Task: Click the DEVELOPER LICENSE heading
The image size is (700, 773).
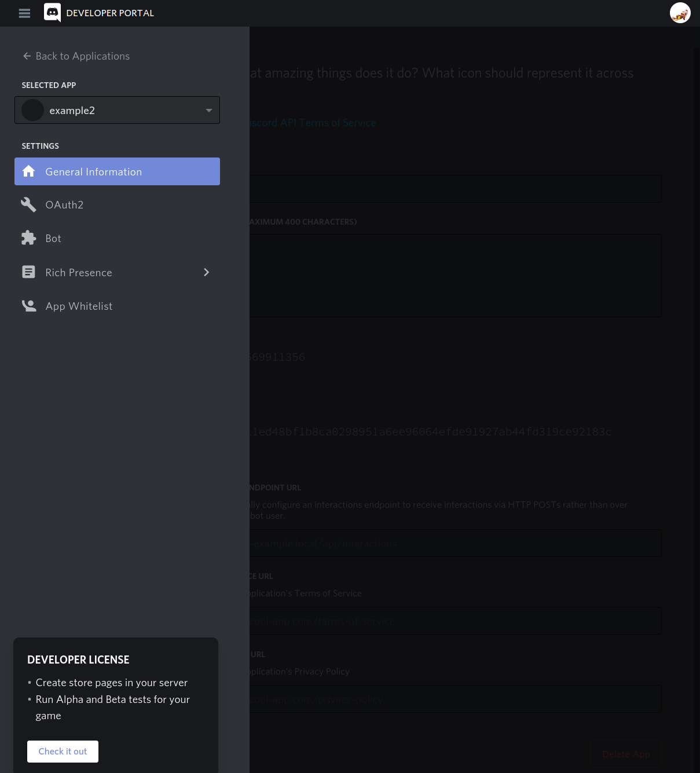Action: [78, 660]
